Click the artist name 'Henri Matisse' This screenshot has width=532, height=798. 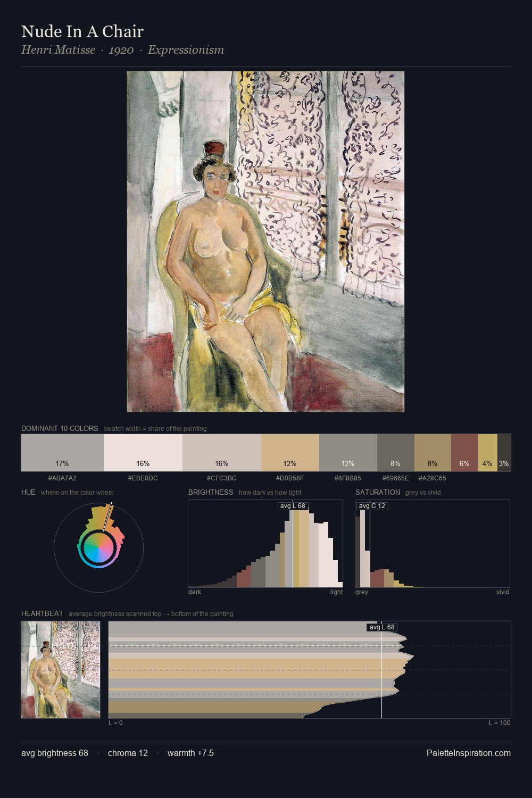click(x=59, y=50)
